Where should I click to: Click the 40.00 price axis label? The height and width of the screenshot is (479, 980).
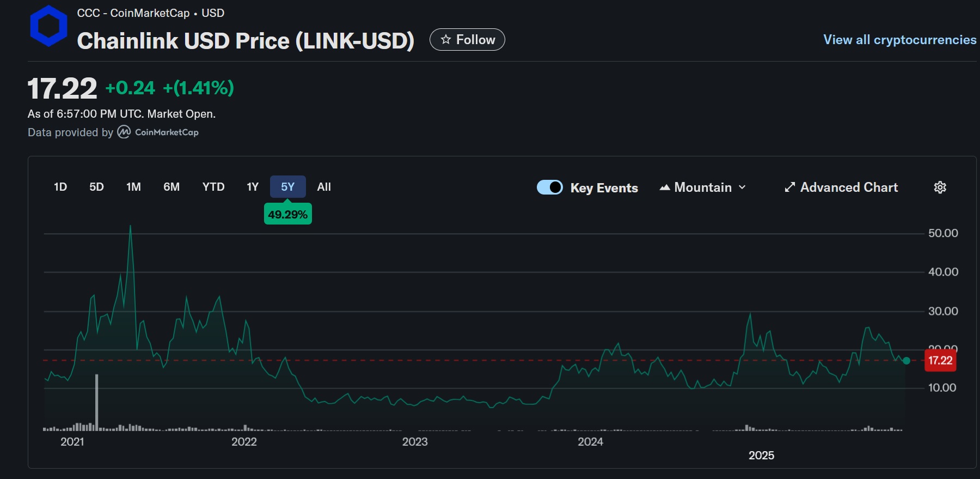coord(943,272)
